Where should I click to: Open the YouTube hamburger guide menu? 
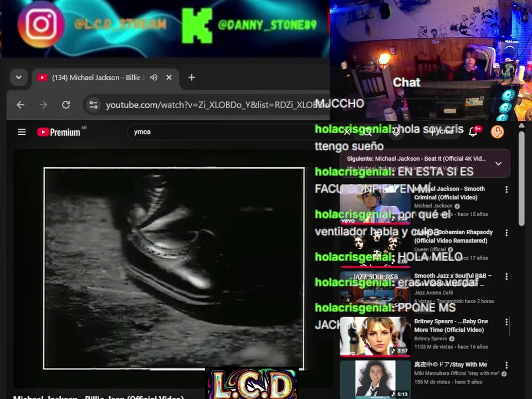coord(22,132)
